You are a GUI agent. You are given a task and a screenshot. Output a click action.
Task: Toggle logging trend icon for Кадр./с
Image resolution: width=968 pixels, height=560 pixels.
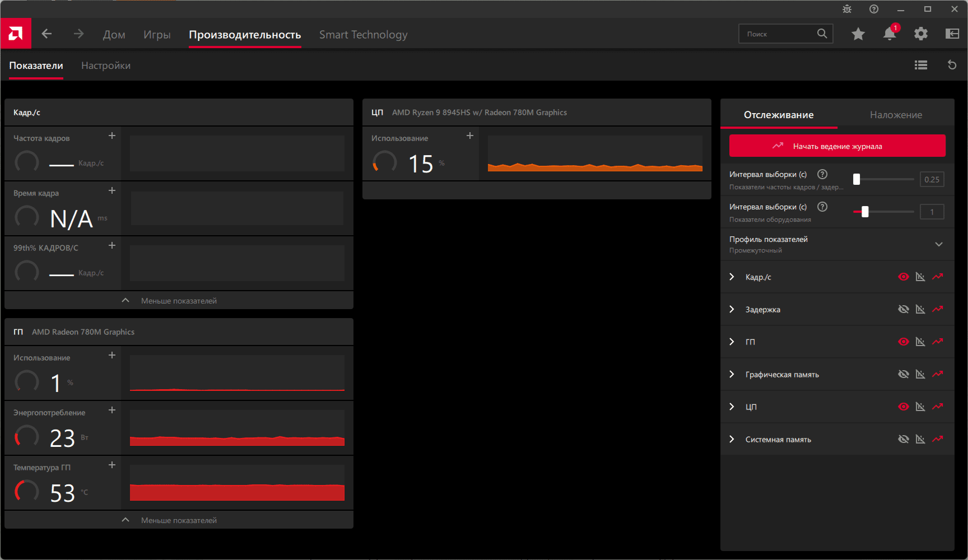tap(938, 277)
